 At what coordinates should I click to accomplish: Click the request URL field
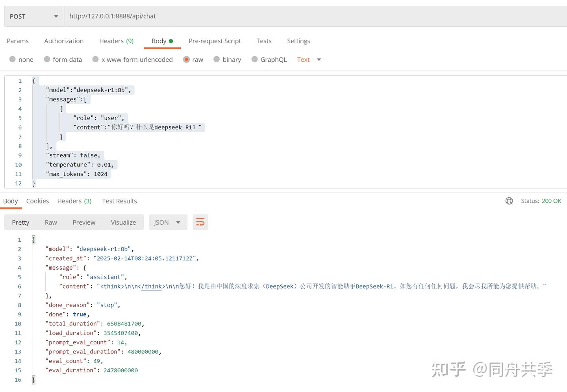315,17
